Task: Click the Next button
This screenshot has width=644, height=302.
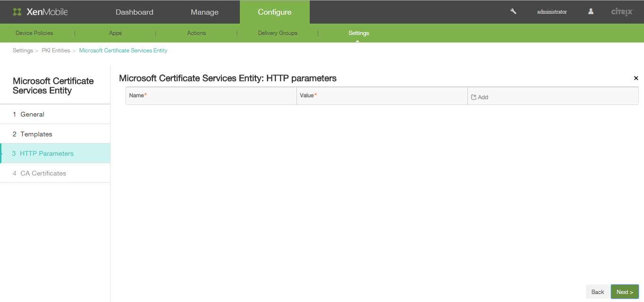Action: click(624, 292)
